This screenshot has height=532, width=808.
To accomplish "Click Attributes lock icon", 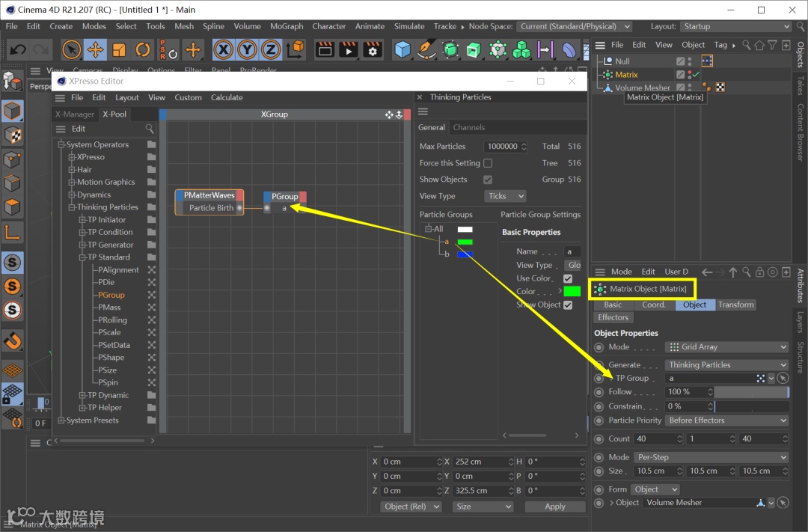I will point(759,272).
